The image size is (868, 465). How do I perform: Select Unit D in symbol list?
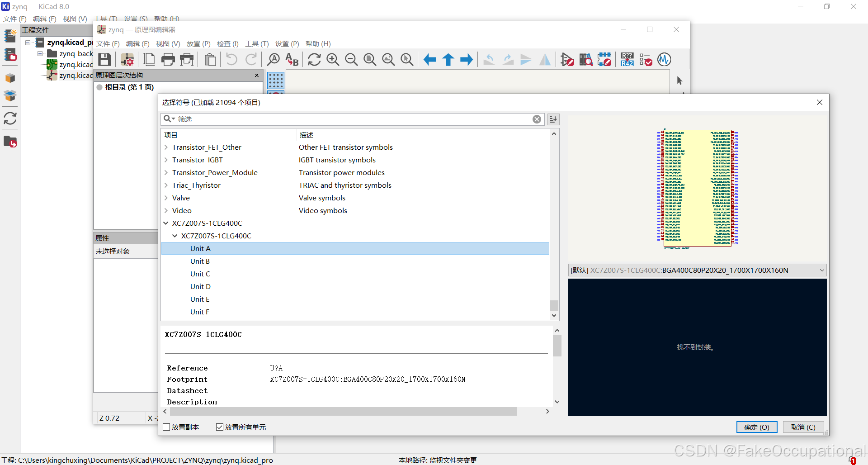[200, 287]
